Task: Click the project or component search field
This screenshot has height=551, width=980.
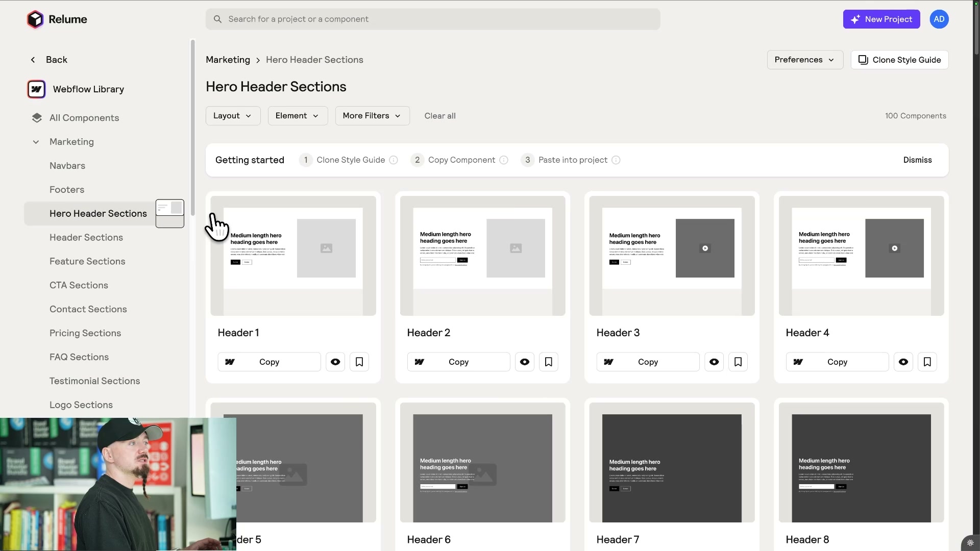Action: point(433,19)
